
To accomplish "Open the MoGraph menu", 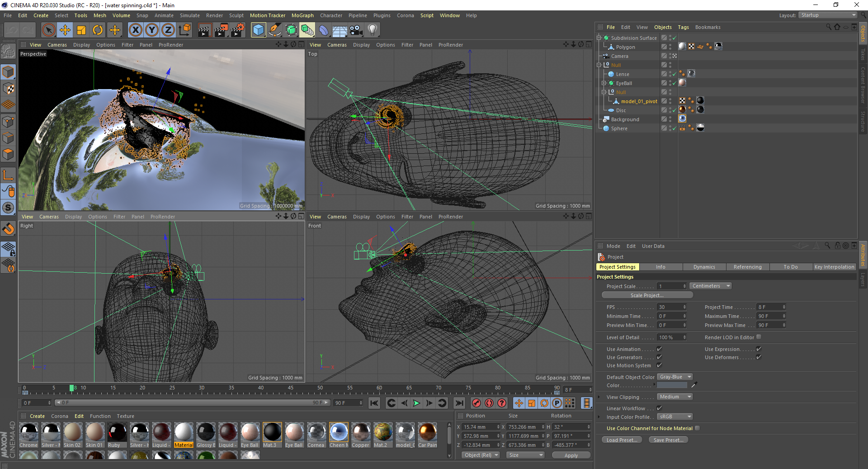I will pos(302,15).
